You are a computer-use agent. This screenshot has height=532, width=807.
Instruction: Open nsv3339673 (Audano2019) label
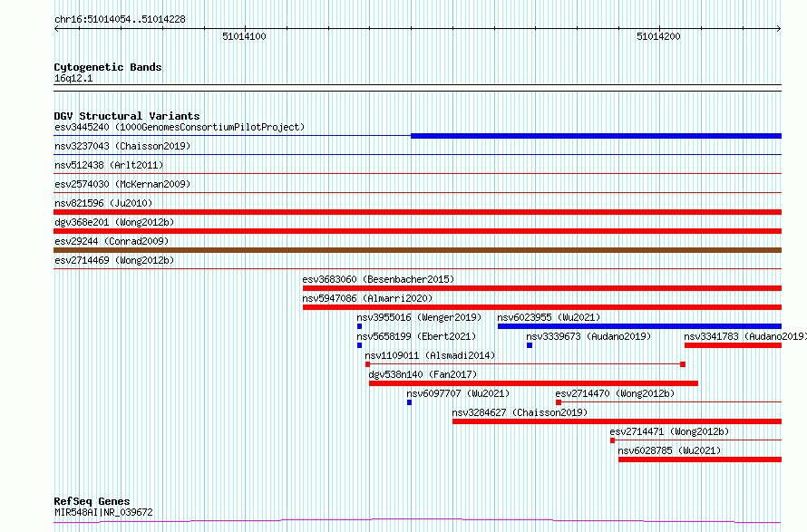[x=588, y=336]
